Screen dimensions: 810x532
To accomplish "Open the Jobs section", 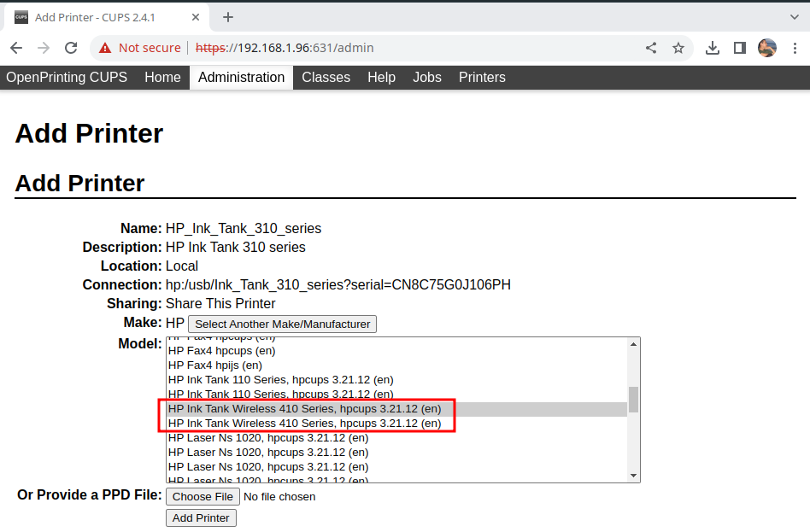I will pos(426,77).
